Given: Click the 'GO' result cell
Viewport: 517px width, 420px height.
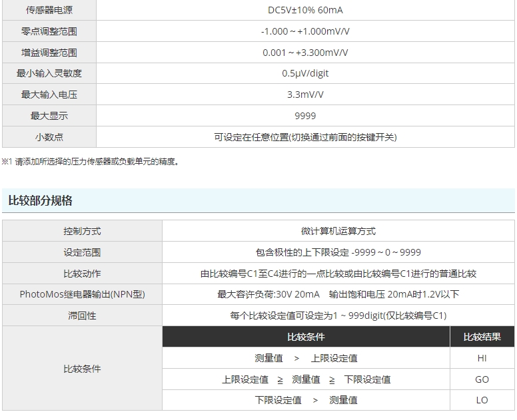Looking at the screenshot, I should 482,379.
